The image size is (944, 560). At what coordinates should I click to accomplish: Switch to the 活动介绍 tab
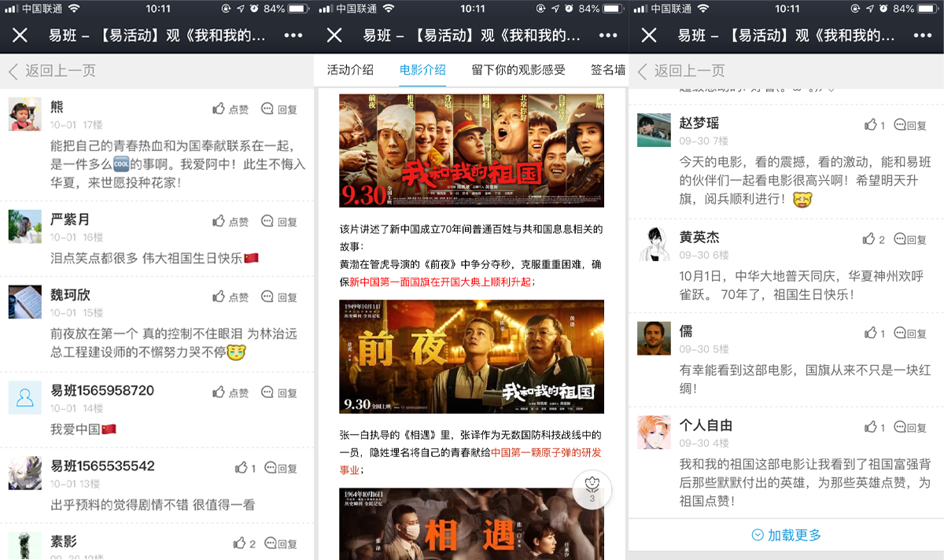350,70
